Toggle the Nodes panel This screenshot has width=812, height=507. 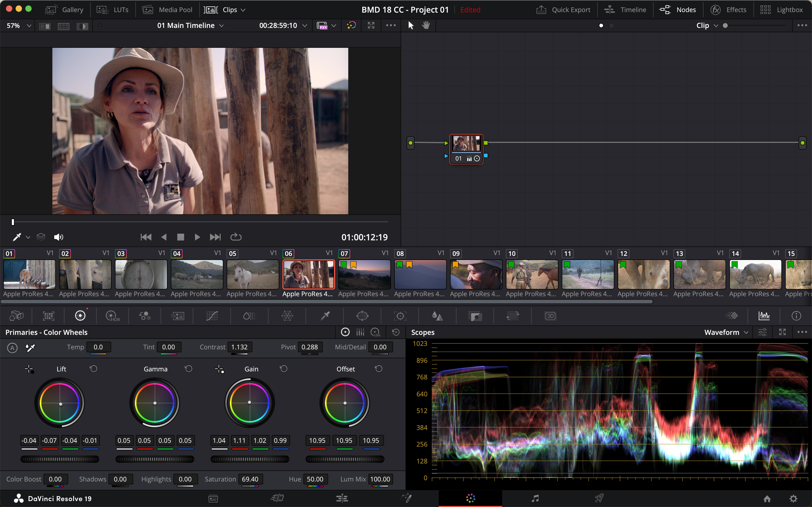pyautogui.click(x=677, y=10)
